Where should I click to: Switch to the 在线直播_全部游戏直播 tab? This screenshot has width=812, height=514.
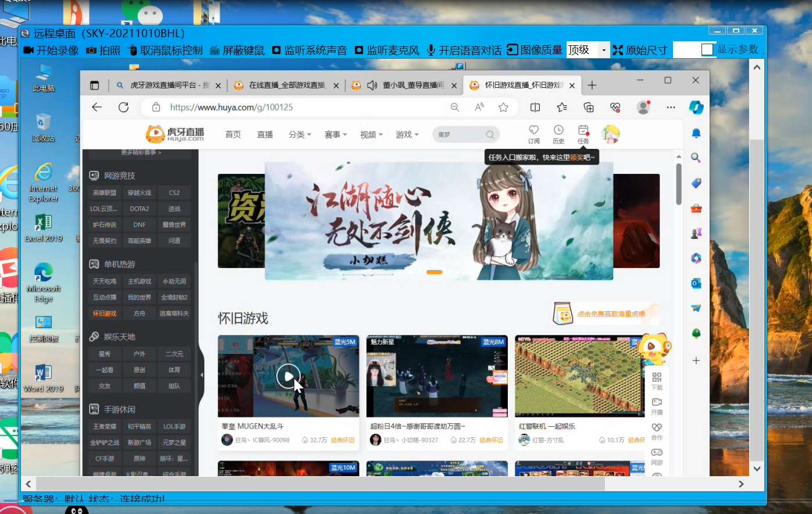click(x=286, y=85)
